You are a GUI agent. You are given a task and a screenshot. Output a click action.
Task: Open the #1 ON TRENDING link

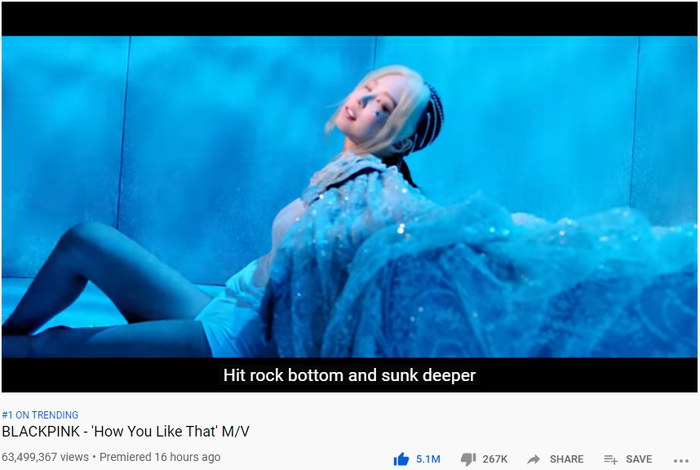point(40,415)
